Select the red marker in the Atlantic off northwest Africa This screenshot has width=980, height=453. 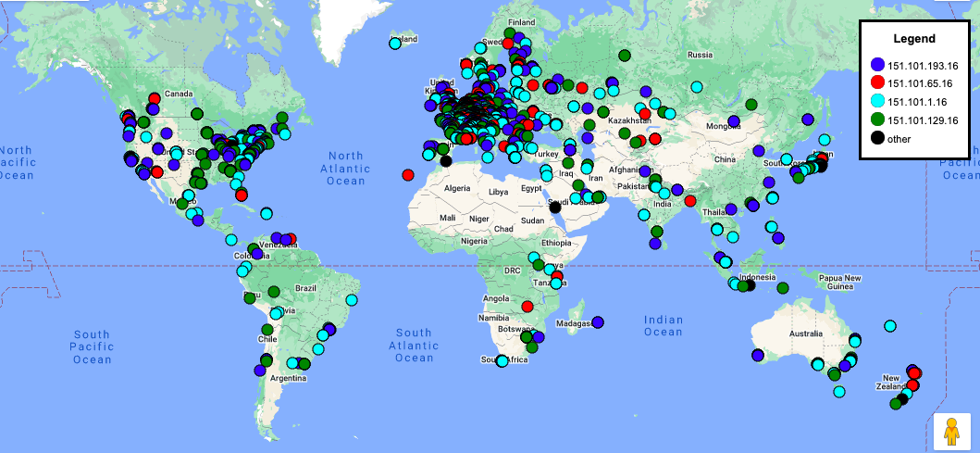click(x=408, y=174)
